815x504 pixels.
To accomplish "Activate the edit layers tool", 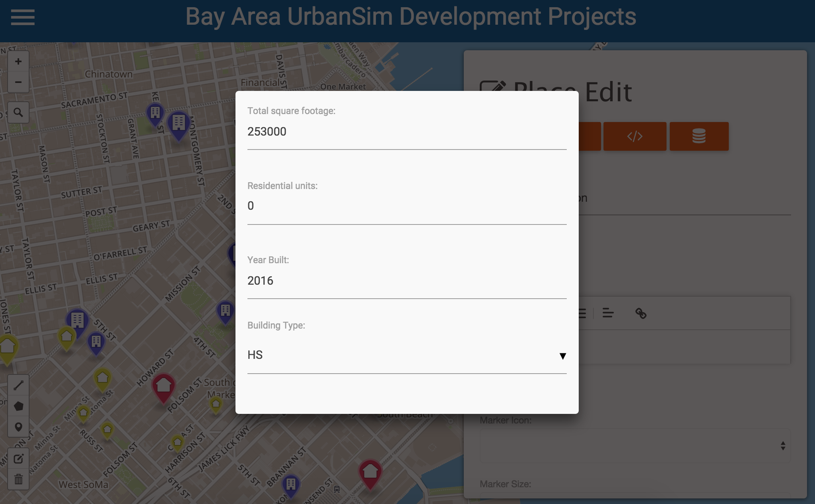I will [x=18, y=459].
